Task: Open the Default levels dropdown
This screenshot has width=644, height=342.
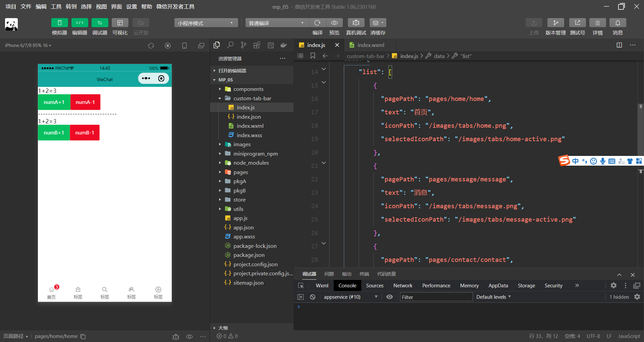Action: [493, 297]
